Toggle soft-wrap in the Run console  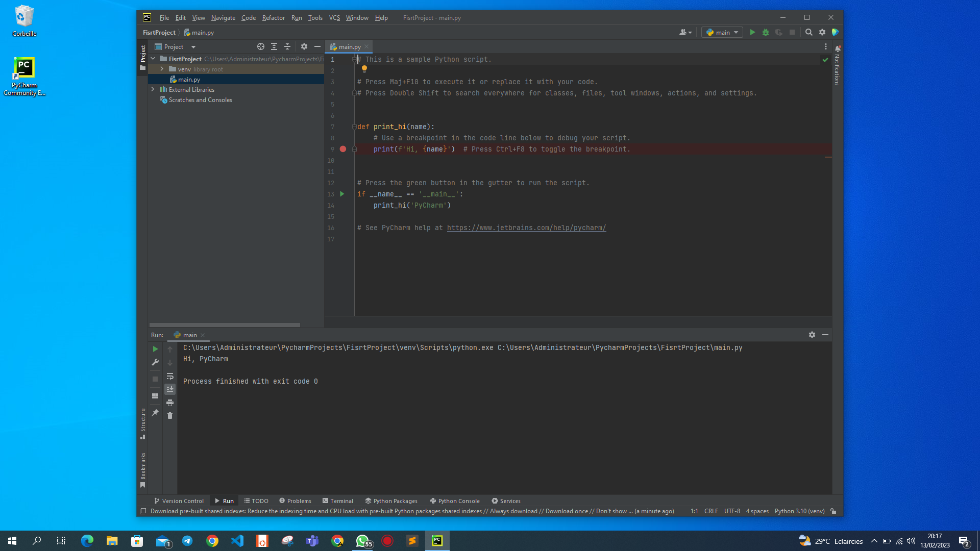coord(170,376)
